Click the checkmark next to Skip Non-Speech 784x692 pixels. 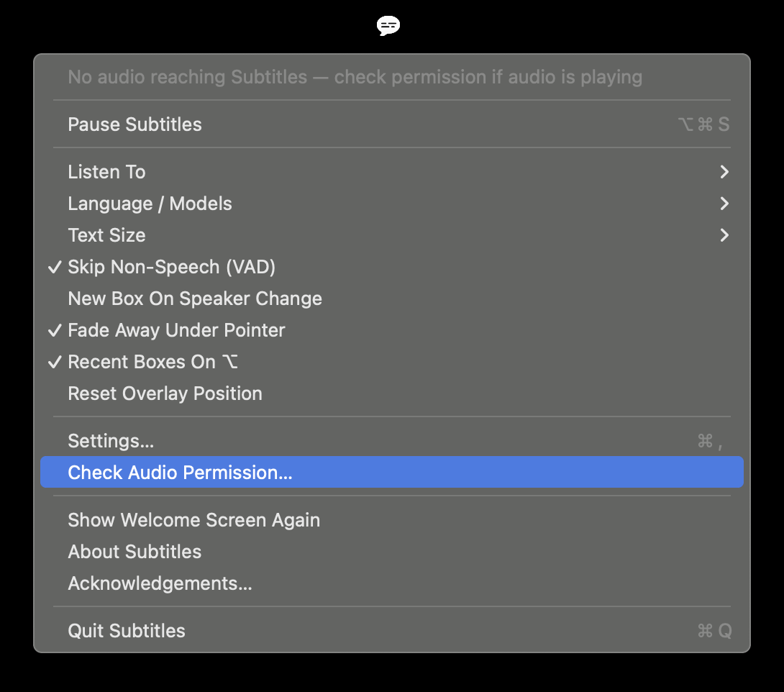tap(55, 267)
